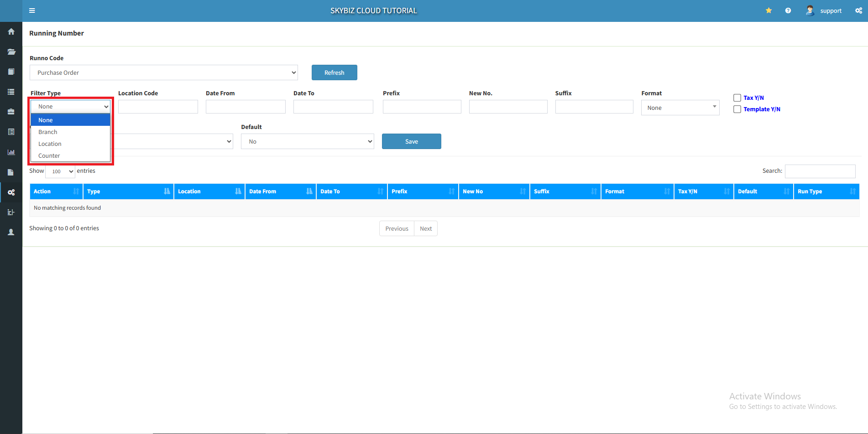Open the help question mark icon
The image size is (868, 434).
tap(788, 10)
